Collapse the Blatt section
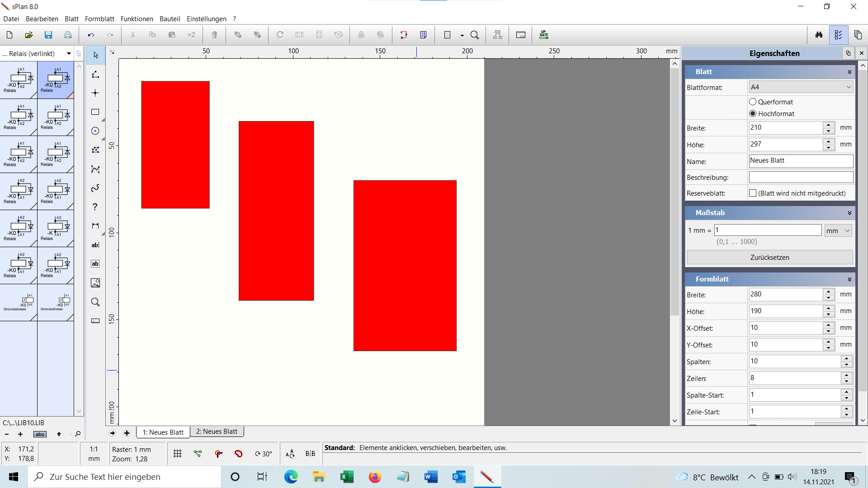The height and width of the screenshot is (488, 868). pos(849,72)
